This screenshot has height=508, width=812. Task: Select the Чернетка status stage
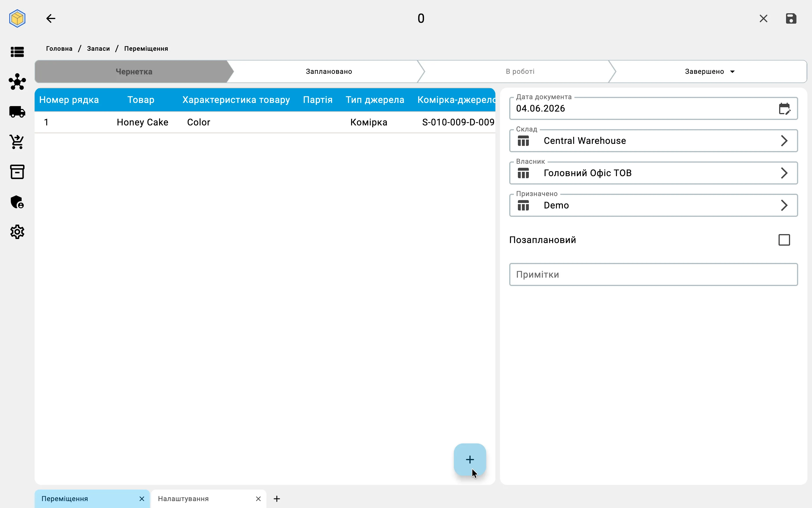click(x=134, y=72)
